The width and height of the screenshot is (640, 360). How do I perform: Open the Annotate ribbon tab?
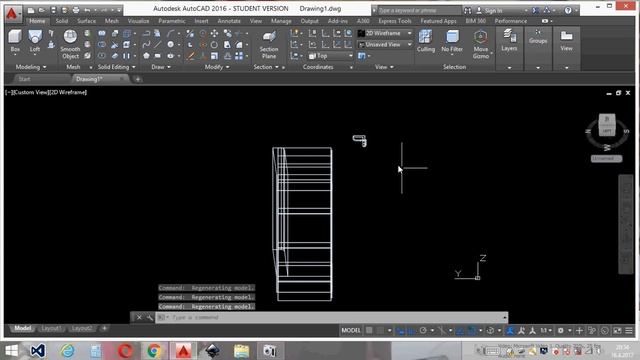pyautogui.click(x=229, y=21)
